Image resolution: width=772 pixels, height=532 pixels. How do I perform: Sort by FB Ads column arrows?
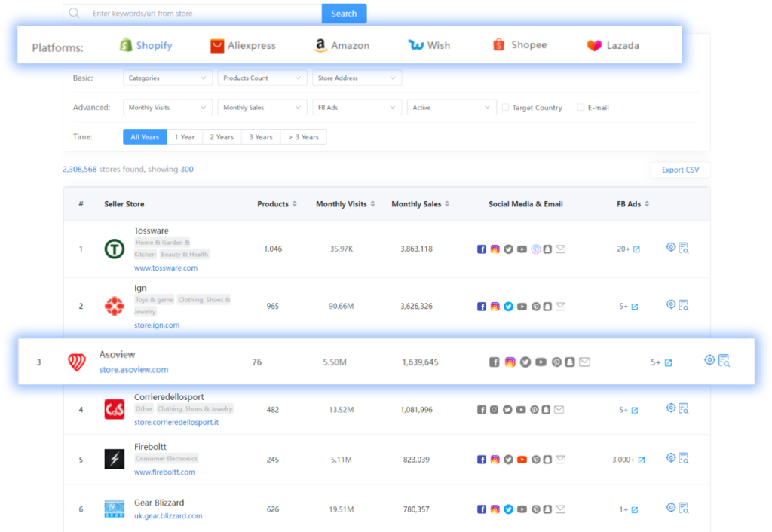(x=647, y=203)
